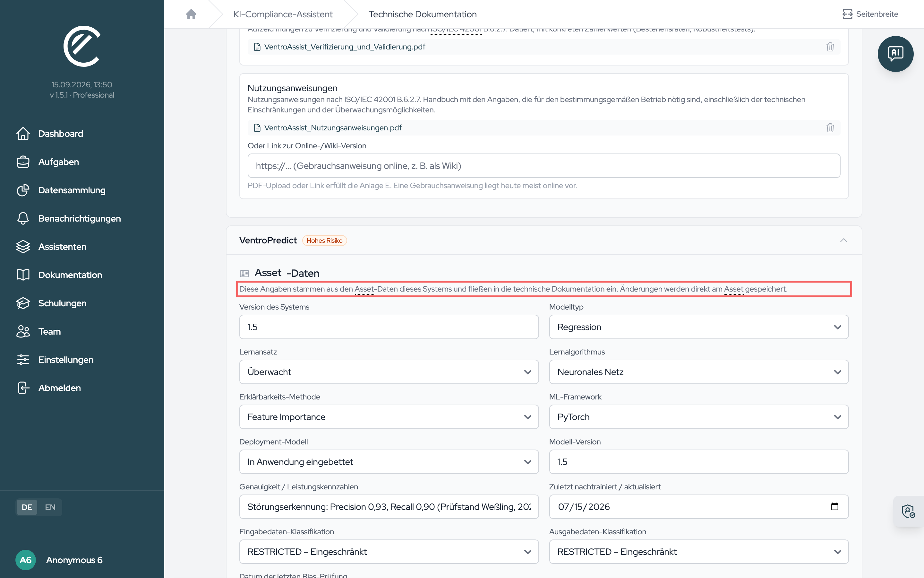Image resolution: width=924 pixels, height=578 pixels.
Task: Toggle Seitenbreite page width
Action: tap(870, 14)
